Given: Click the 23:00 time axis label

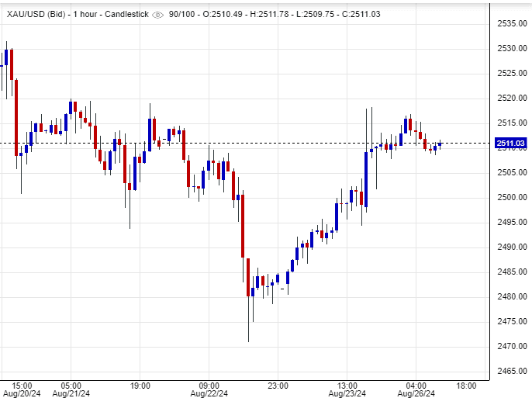Looking at the screenshot, I should click(278, 386).
